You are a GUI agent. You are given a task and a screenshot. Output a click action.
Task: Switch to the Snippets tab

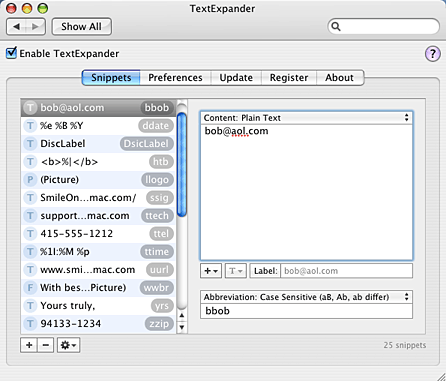[111, 78]
